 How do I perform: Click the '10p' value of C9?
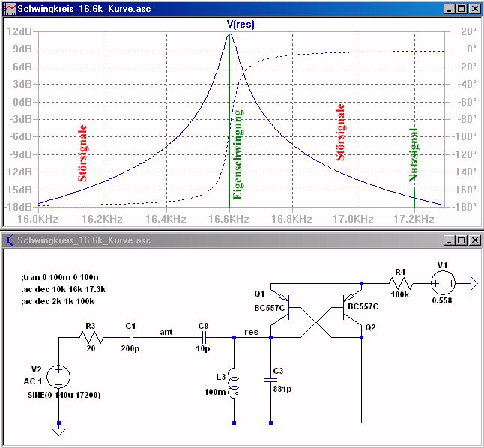tap(203, 348)
